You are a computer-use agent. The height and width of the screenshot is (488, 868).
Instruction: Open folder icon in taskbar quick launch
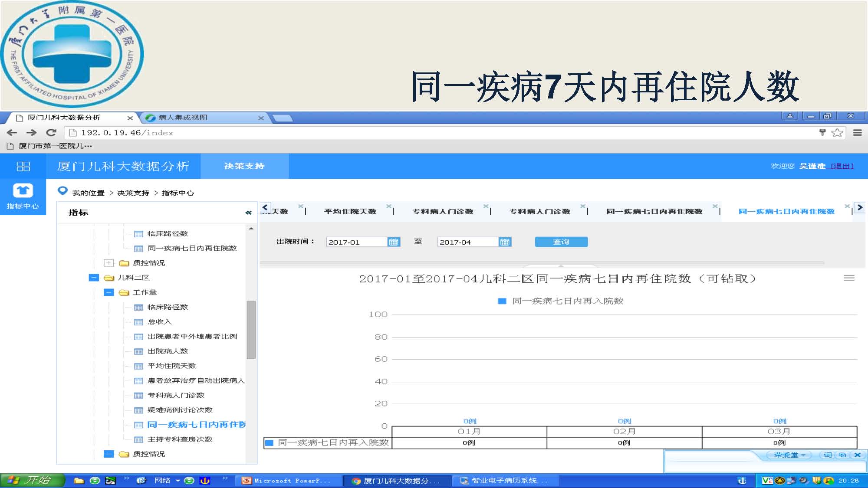(x=79, y=481)
